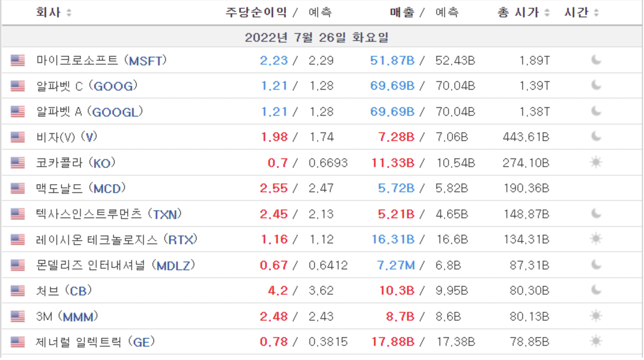Click the US flag icon beside 레이시온 테크놀로지스
This screenshot has width=644, height=360.
tap(18, 239)
